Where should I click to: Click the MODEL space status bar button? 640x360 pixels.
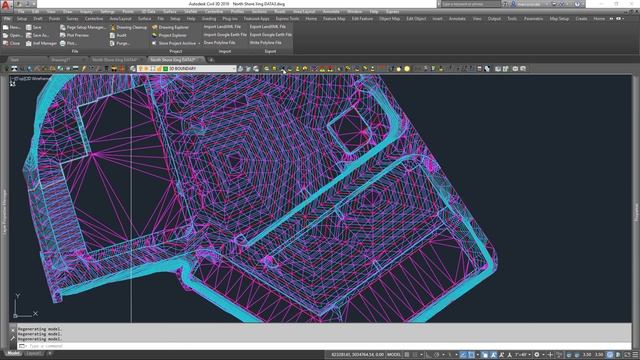click(394, 355)
